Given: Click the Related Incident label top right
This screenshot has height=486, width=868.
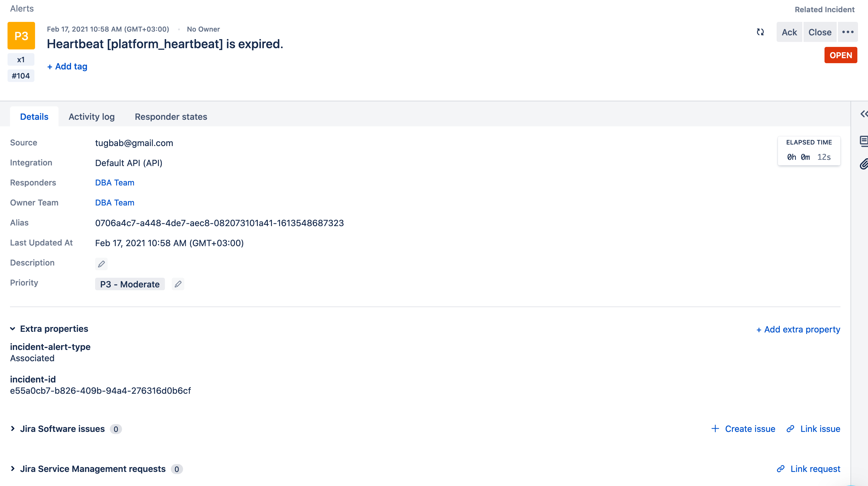Looking at the screenshot, I should tap(825, 8).
